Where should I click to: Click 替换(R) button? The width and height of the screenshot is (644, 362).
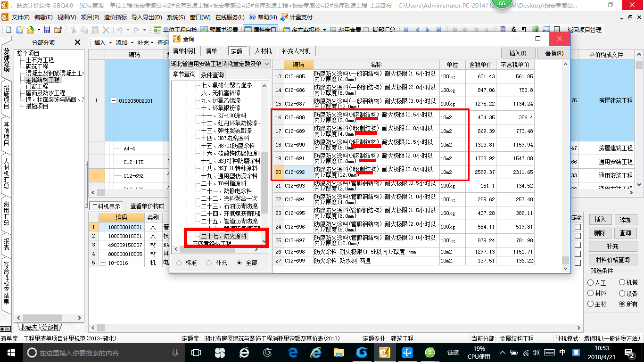554,53
